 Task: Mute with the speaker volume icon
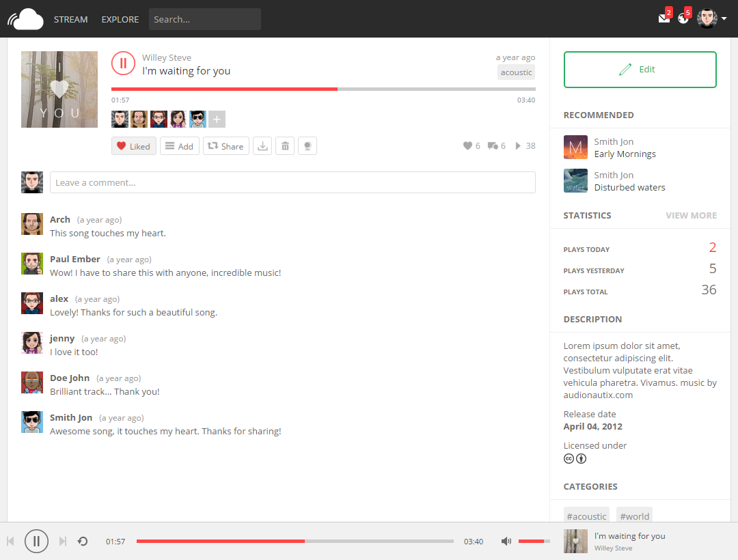click(506, 541)
